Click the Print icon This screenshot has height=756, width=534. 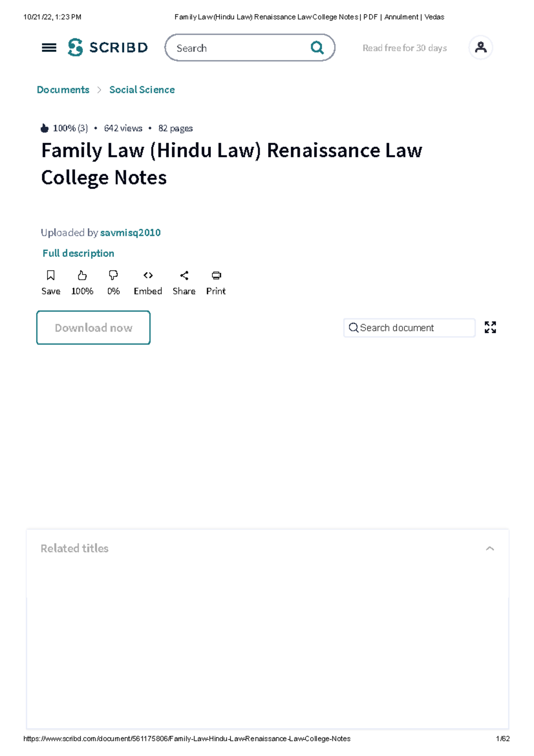216,276
